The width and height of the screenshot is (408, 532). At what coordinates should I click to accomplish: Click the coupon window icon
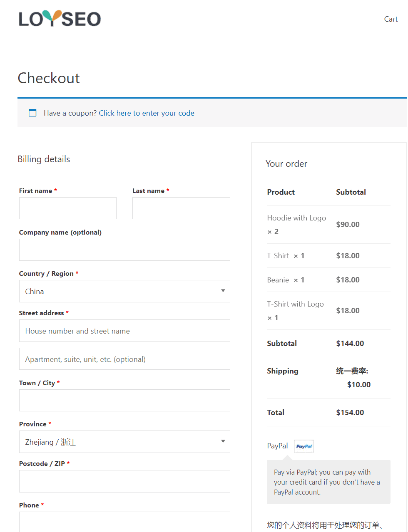[32, 113]
